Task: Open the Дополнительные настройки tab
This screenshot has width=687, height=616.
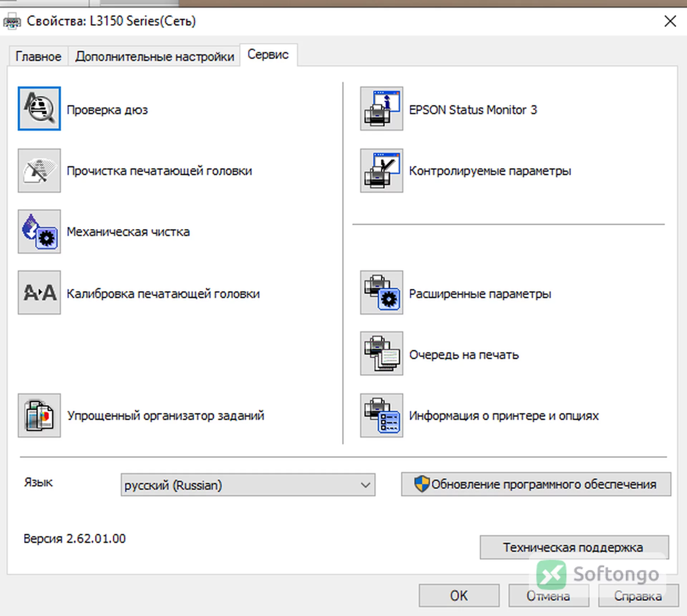Action: tap(155, 57)
